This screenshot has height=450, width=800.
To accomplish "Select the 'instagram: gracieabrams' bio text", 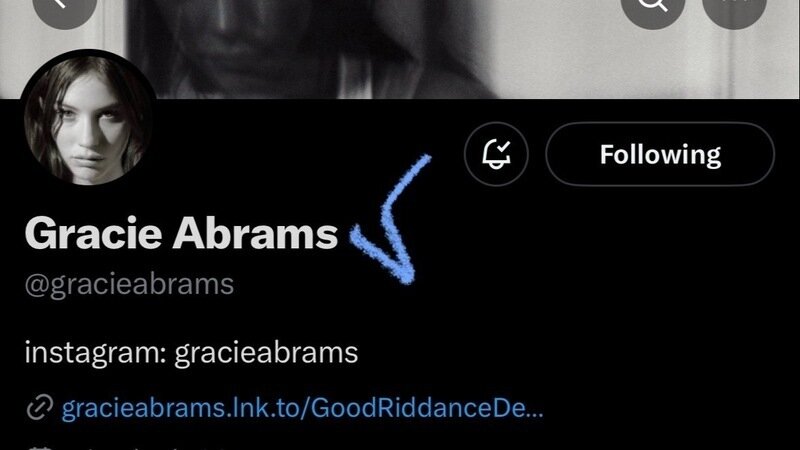I will click(191, 353).
